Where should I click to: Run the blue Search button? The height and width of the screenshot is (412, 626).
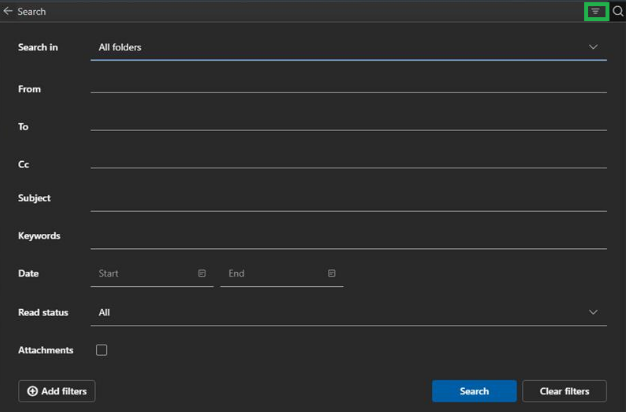coord(474,391)
